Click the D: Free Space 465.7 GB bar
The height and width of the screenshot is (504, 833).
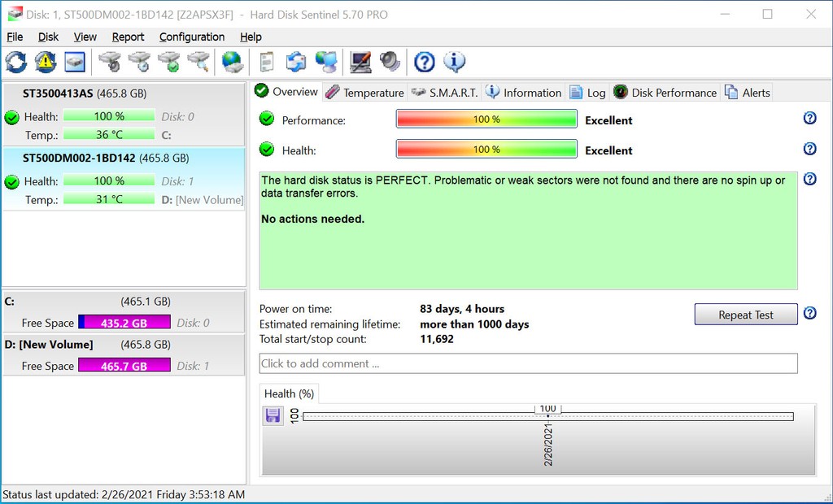tap(124, 365)
